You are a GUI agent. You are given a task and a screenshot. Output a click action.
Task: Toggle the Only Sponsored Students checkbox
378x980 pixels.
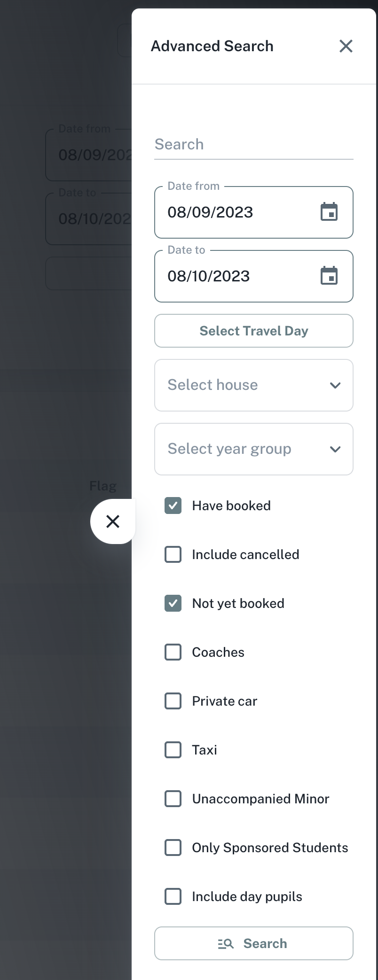[173, 848]
